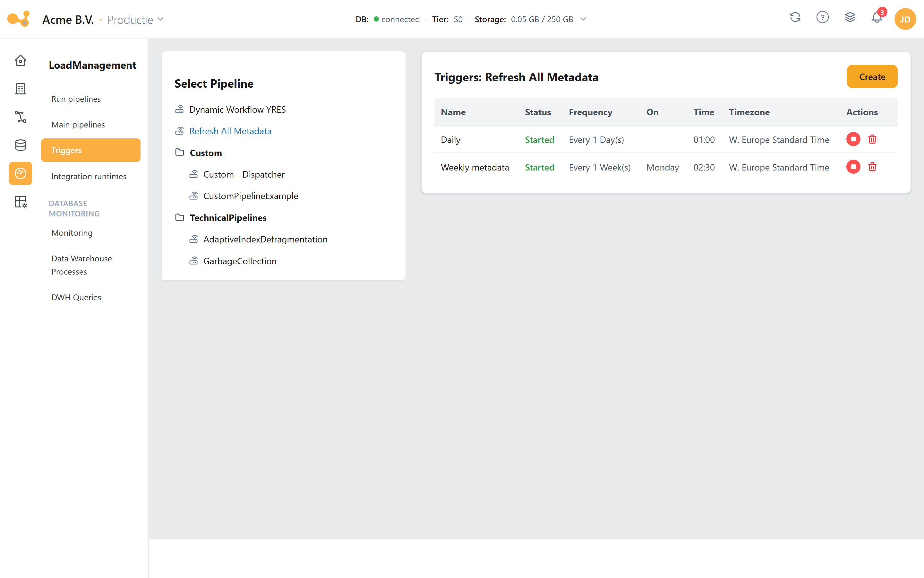Image resolution: width=924 pixels, height=578 pixels.
Task: Select the gauge monitoring icon in sidebar
Action: [20, 173]
